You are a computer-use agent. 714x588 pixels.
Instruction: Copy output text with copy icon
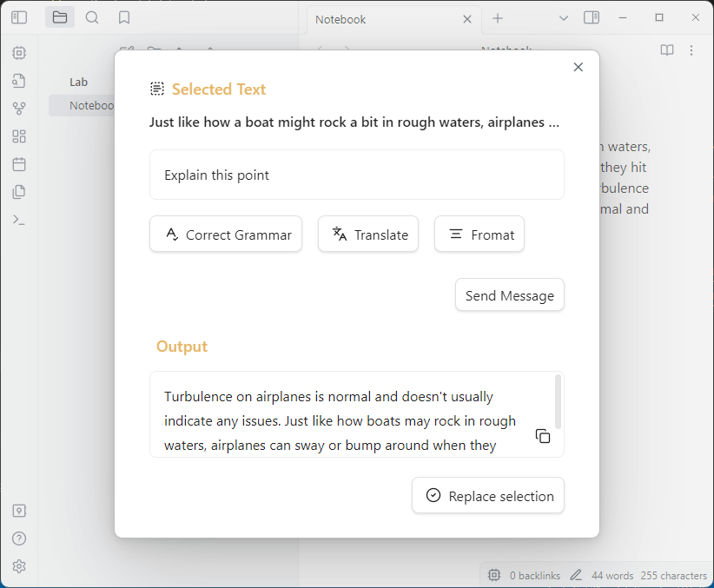tap(543, 436)
